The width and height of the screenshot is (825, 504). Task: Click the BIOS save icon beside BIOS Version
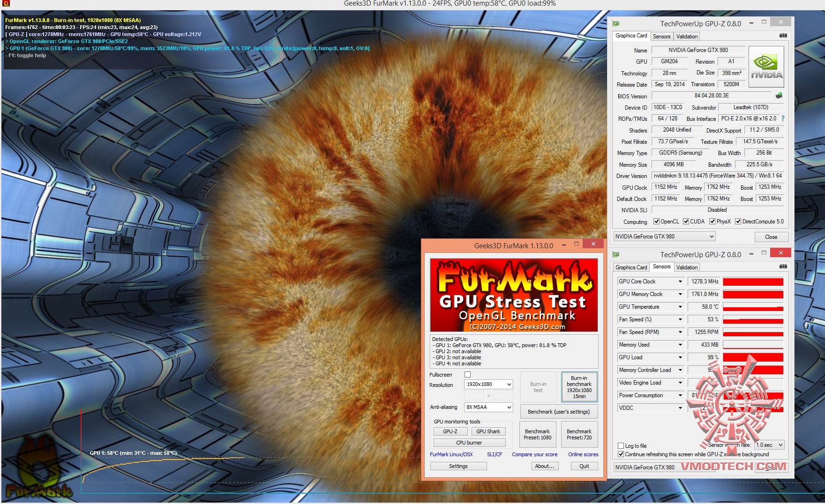coord(779,96)
